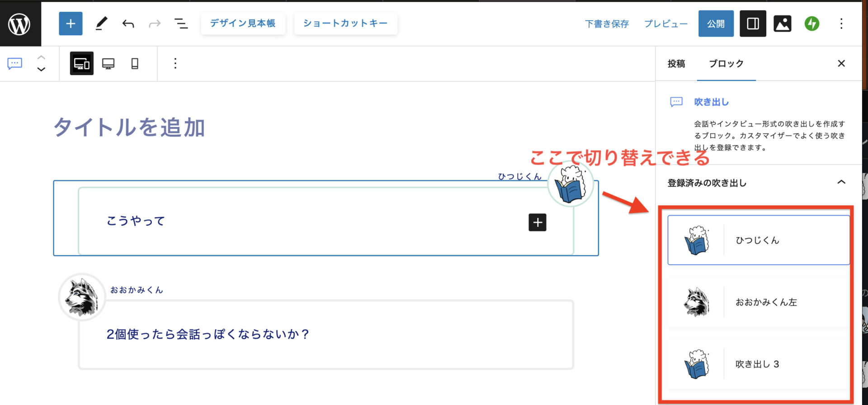Click the プレビュー link
Screen dimensions: 868x405
(x=665, y=24)
